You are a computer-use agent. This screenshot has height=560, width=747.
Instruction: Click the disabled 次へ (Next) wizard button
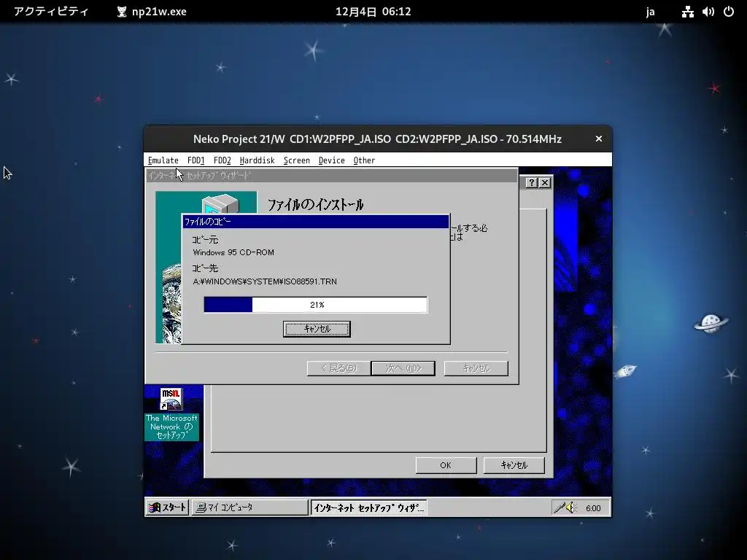point(403,368)
